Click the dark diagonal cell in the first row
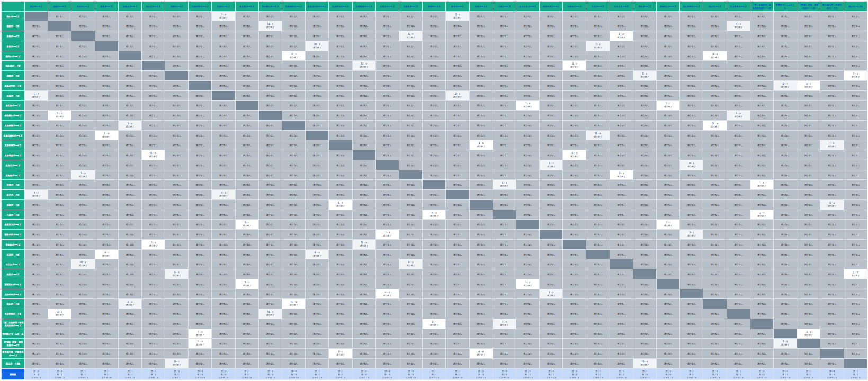Image resolution: width=868 pixels, height=381 pixels. 36,16
